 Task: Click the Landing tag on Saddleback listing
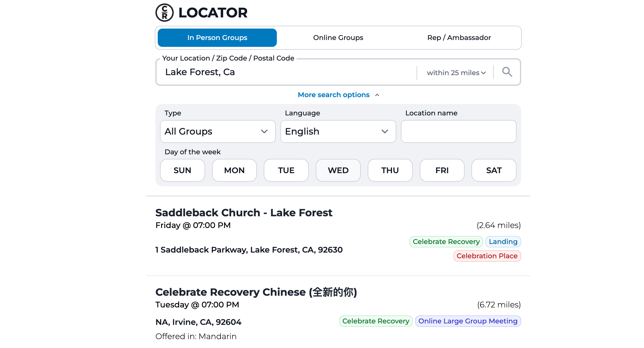(x=503, y=242)
